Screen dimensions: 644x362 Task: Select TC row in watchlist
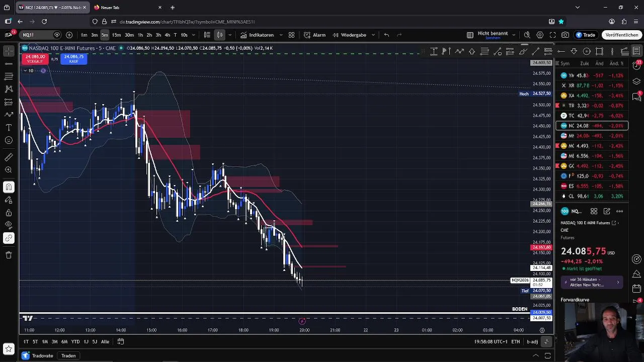(592, 116)
